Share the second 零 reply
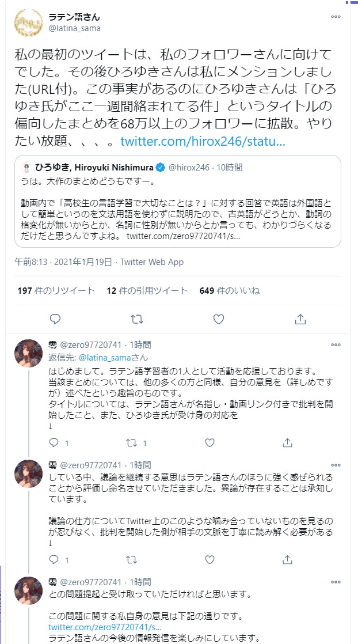Viewport: 358px width, 644px height. pos(286,559)
